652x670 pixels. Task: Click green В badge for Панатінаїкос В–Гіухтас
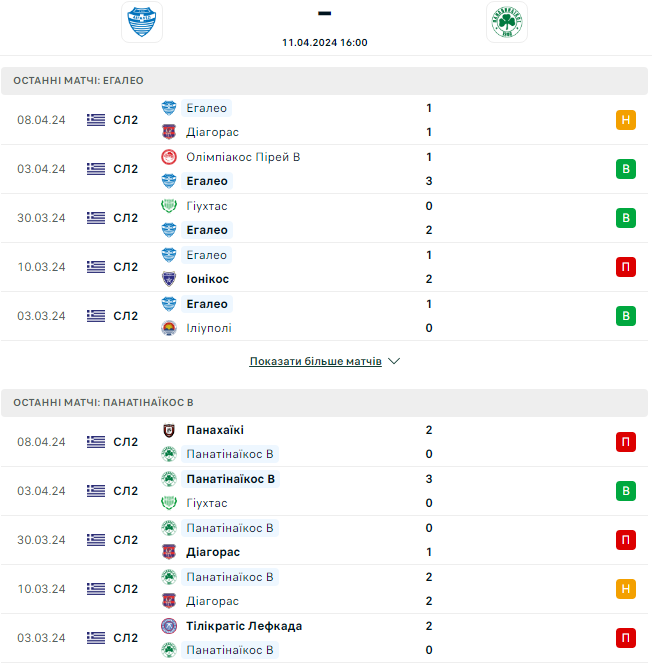[x=626, y=491]
